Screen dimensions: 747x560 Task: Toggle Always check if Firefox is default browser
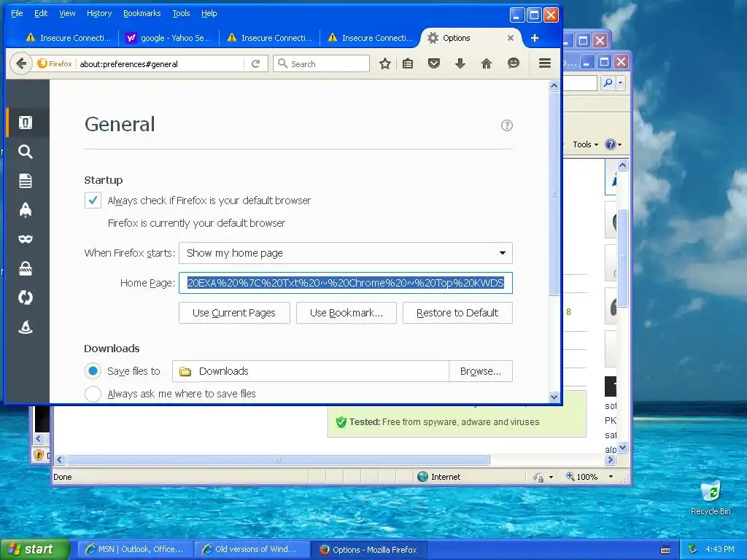(93, 200)
